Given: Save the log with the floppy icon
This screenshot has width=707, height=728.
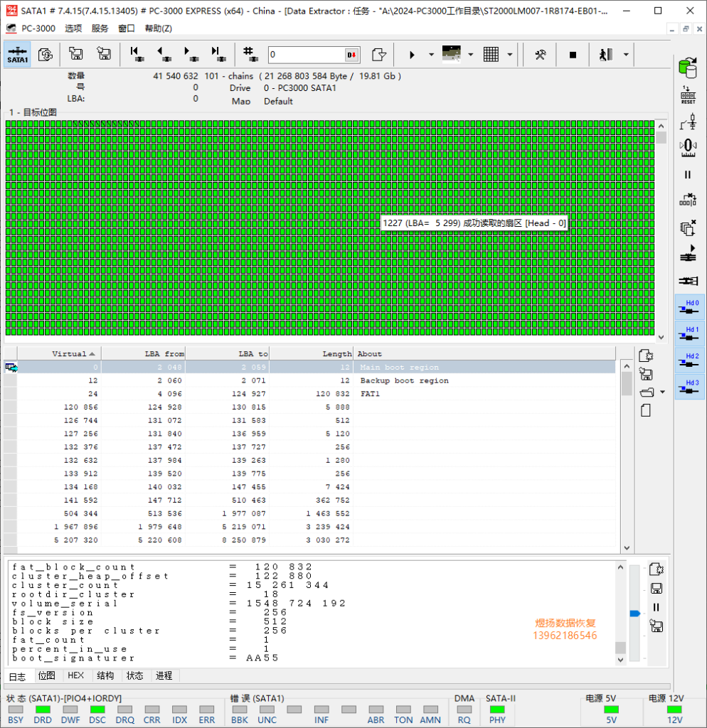Looking at the screenshot, I should [656, 589].
